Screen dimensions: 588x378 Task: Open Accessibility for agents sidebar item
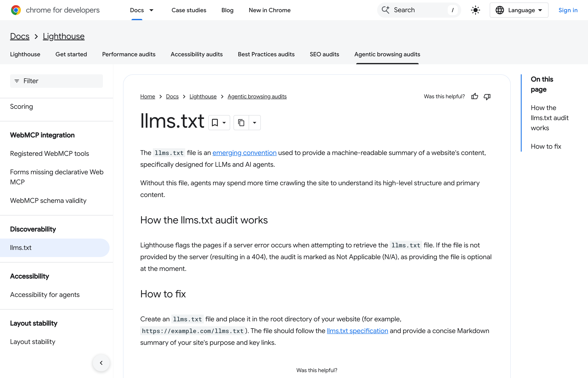pos(45,295)
